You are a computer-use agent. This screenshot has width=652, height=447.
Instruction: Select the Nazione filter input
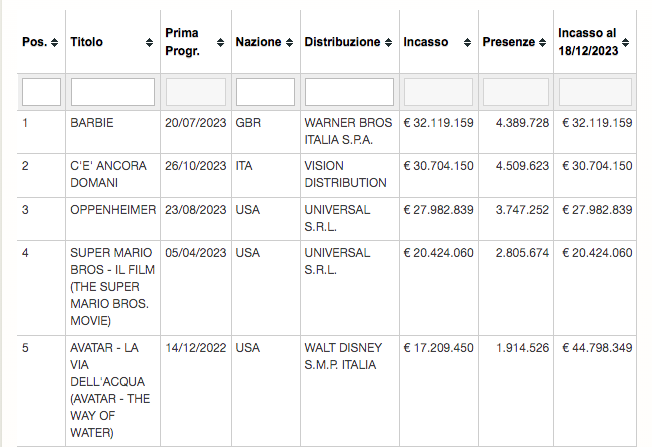point(265,92)
